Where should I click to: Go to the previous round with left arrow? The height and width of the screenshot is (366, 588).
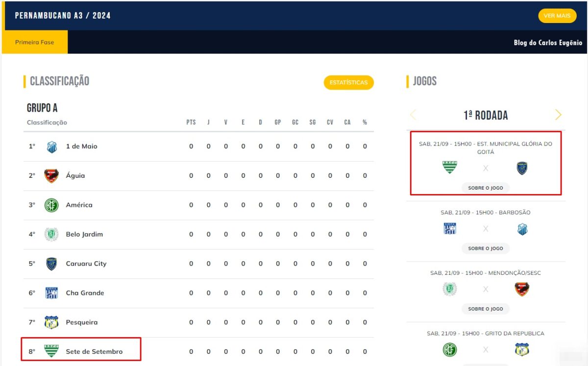tap(413, 115)
